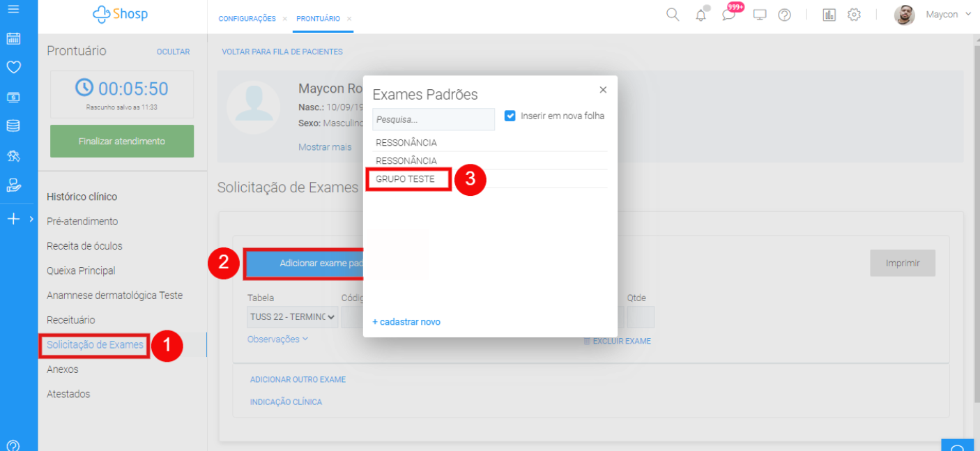Image resolution: width=980 pixels, height=451 pixels.
Task: Open the settings gear icon
Action: (x=854, y=15)
